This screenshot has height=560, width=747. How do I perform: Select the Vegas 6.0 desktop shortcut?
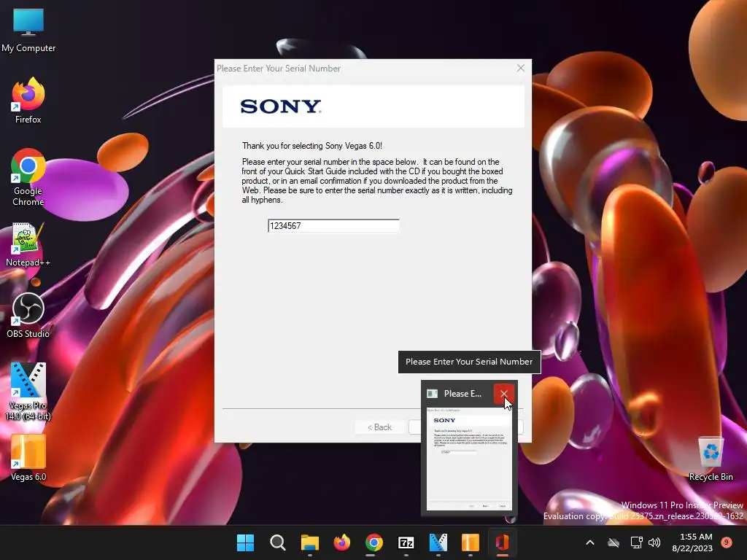(28, 458)
